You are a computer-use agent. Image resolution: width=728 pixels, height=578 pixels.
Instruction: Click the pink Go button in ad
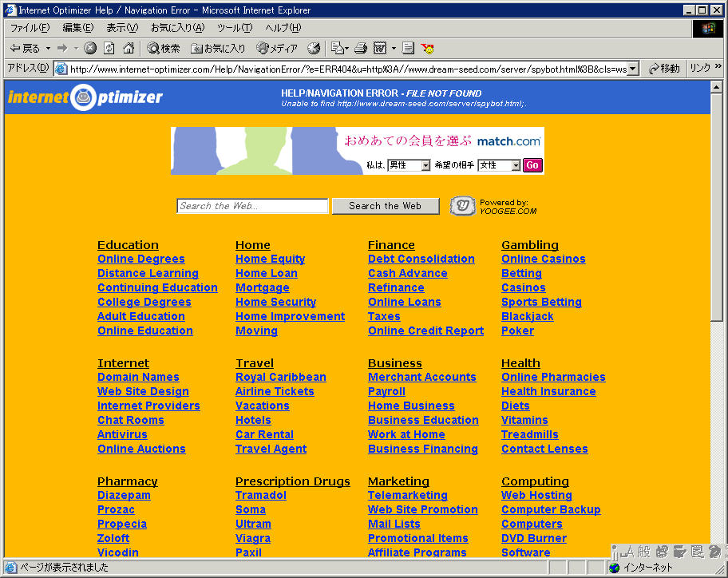coord(532,164)
